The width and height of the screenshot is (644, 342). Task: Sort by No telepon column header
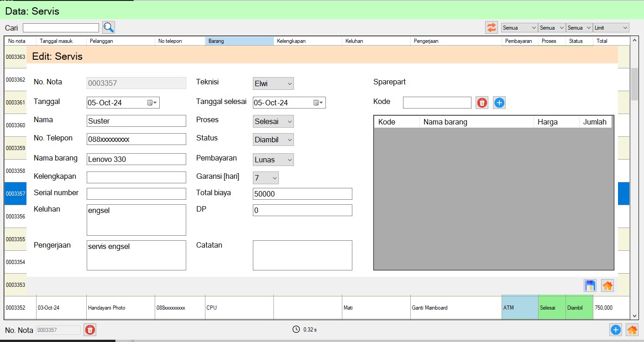tap(180, 41)
